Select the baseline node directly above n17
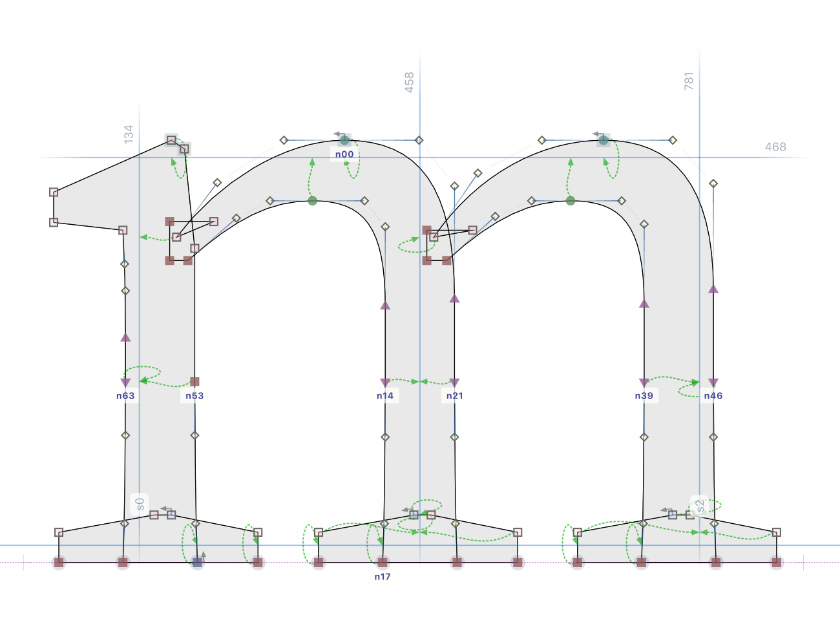The width and height of the screenshot is (840, 633). point(383,563)
